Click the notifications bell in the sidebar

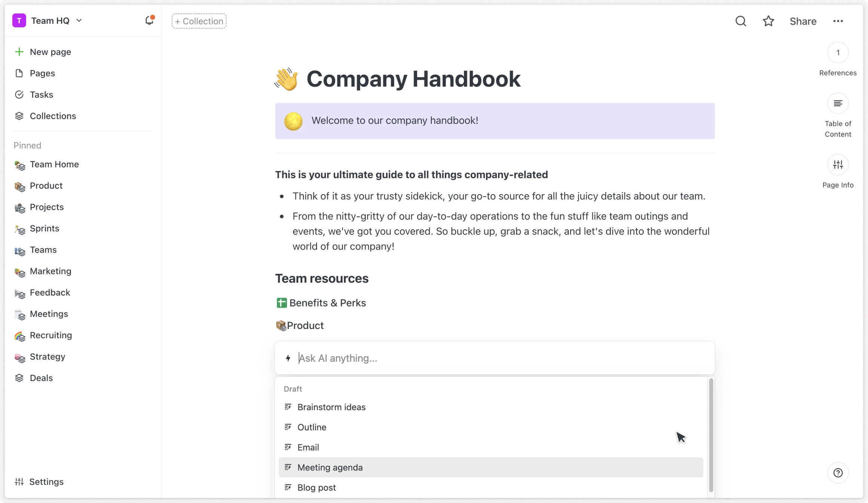click(x=149, y=21)
